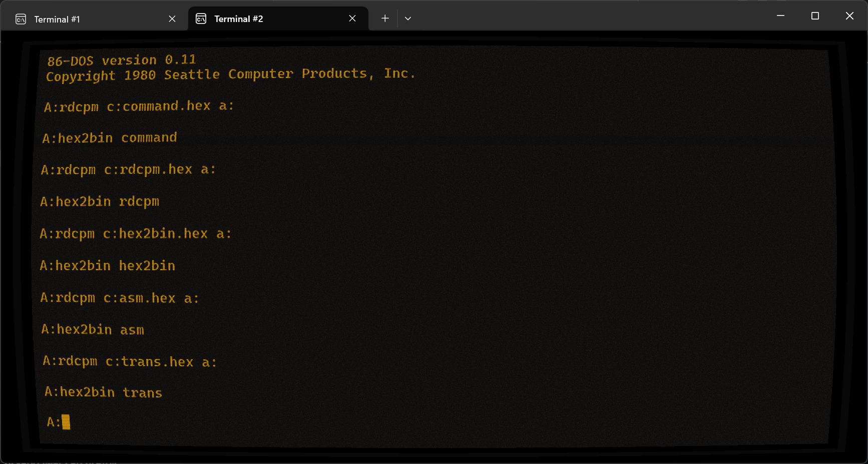
Task: Click the 'rdcpm c:command.hex a:' line
Action: (x=139, y=106)
